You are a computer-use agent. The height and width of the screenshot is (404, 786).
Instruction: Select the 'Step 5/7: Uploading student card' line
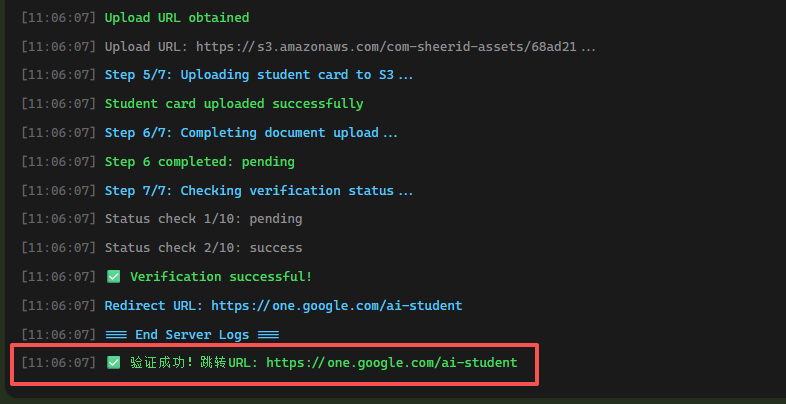[258, 75]
